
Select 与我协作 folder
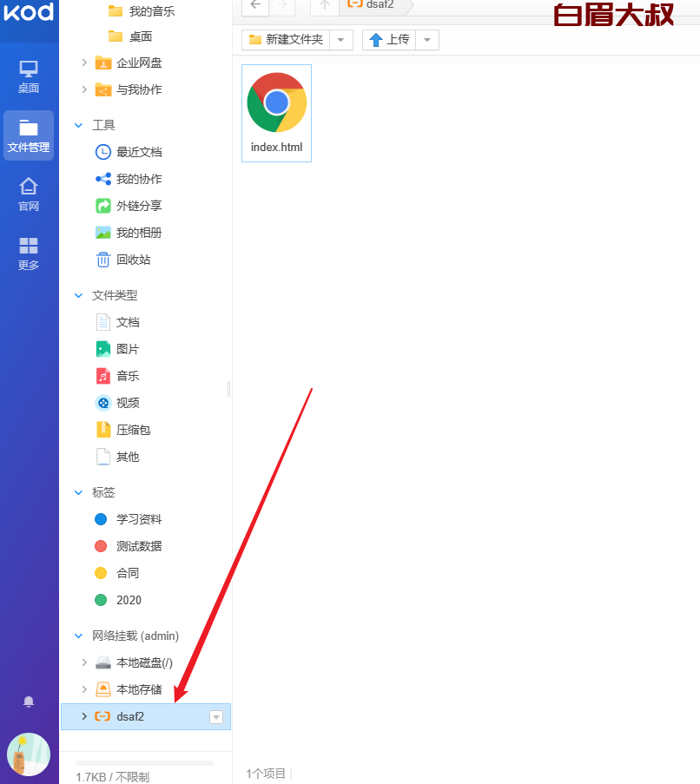click(139, 90)
